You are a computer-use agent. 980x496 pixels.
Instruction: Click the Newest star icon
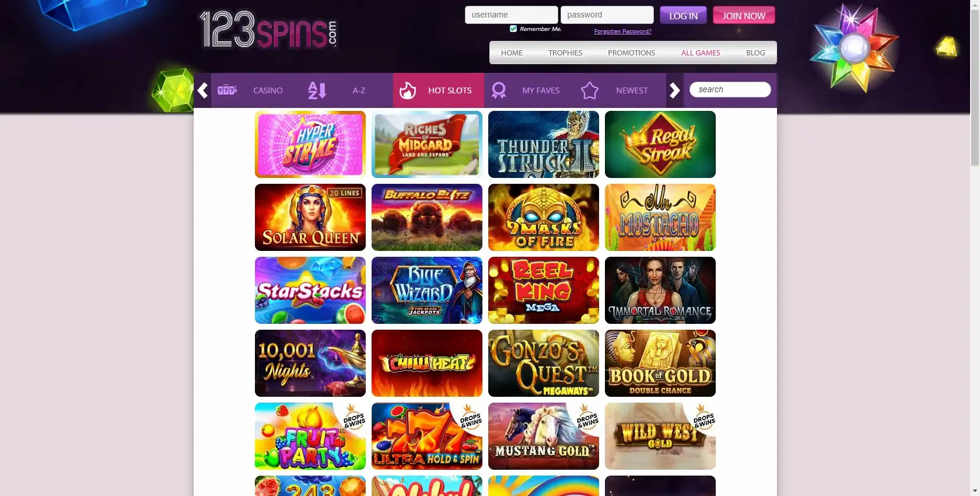(590, 90)
